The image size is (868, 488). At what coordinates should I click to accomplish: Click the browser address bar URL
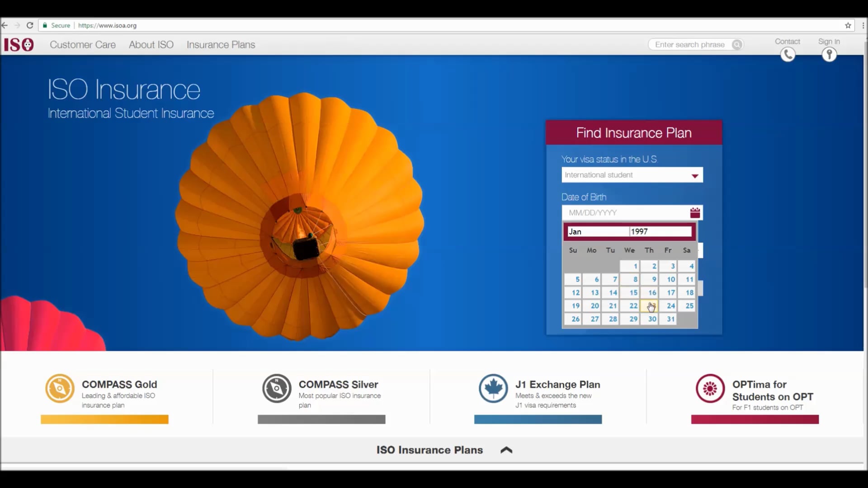click(x=107, y=25)
